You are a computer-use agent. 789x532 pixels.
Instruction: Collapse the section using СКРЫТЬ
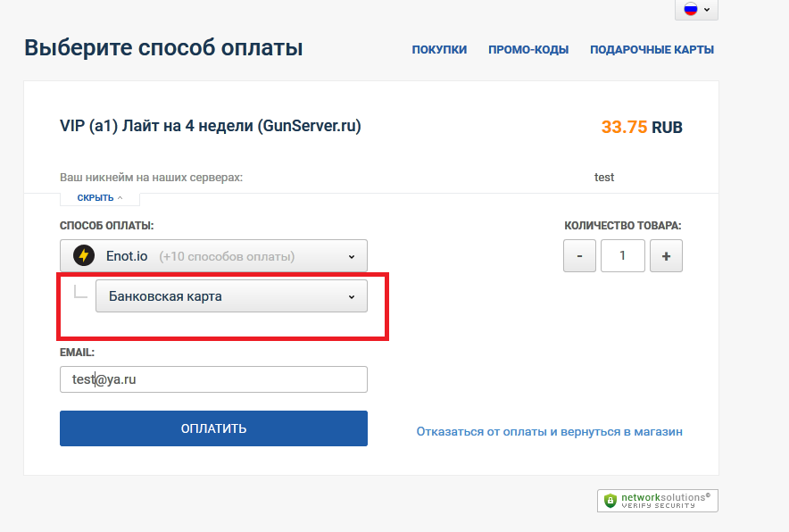coord(100,197)
